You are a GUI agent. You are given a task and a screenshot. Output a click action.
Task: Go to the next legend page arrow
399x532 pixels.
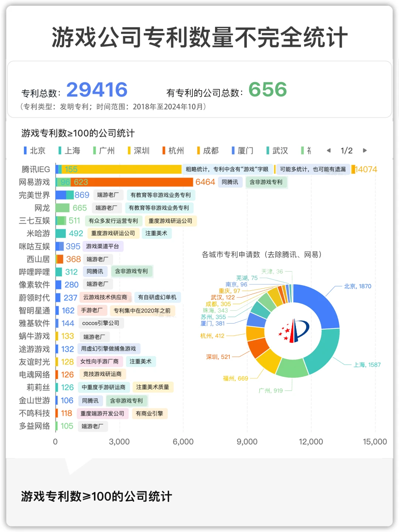(365, 150)
